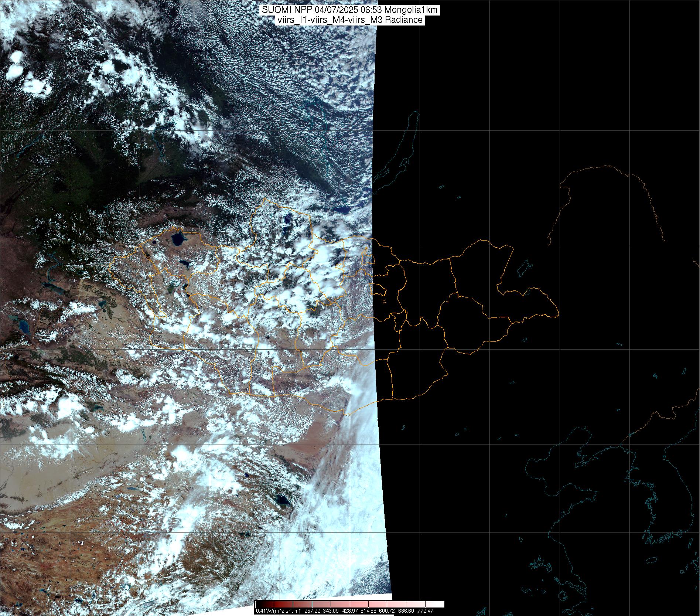The height and width of the screenshot is (616, 700).
Task: Click the large dark blue Uvs Lake
Action: tap(178, 239)
